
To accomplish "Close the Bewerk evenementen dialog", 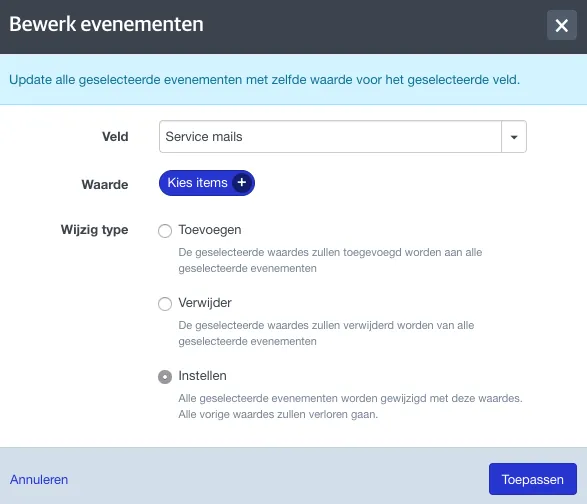I will (x=562, y=25).
